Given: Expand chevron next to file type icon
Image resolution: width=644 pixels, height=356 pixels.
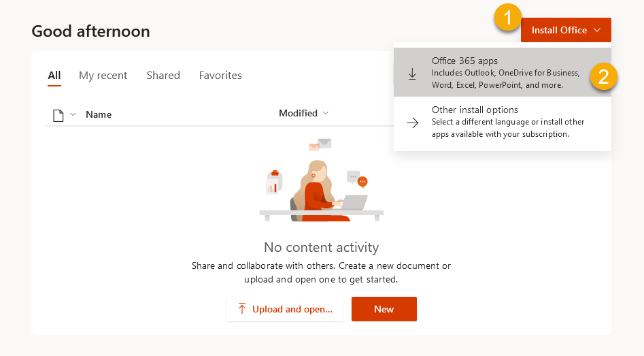Looking at the screenshot, I should (x=73, y=114).
